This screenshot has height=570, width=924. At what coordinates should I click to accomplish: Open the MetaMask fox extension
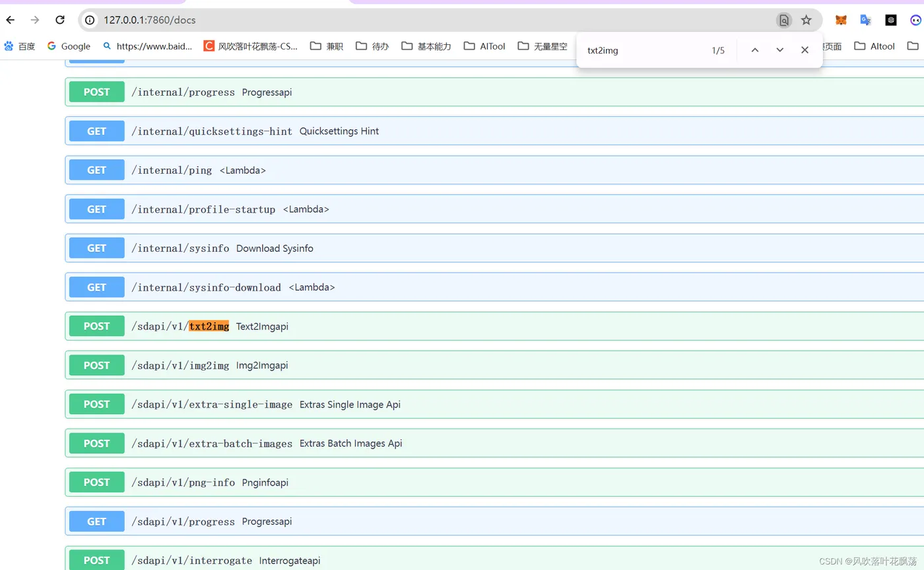(841, 20)
